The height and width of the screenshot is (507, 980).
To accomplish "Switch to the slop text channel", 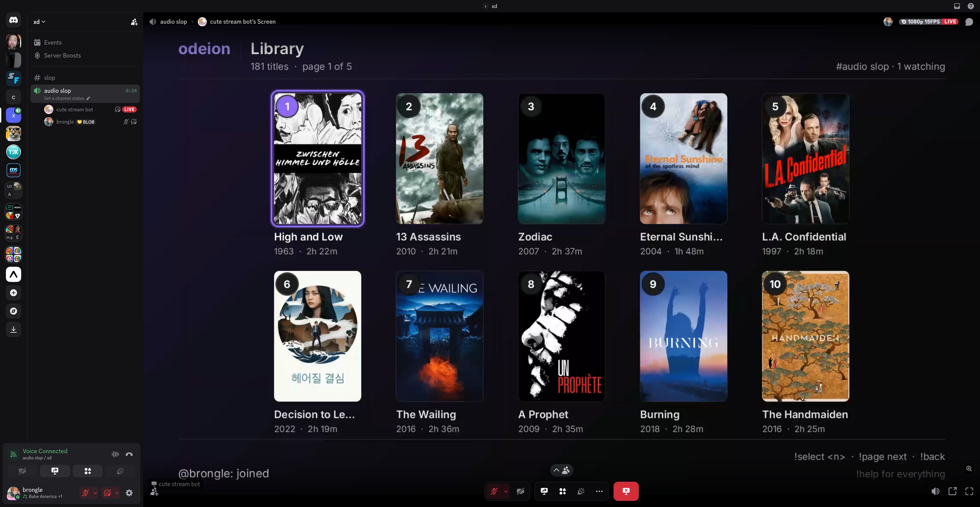I will point(85,78).
